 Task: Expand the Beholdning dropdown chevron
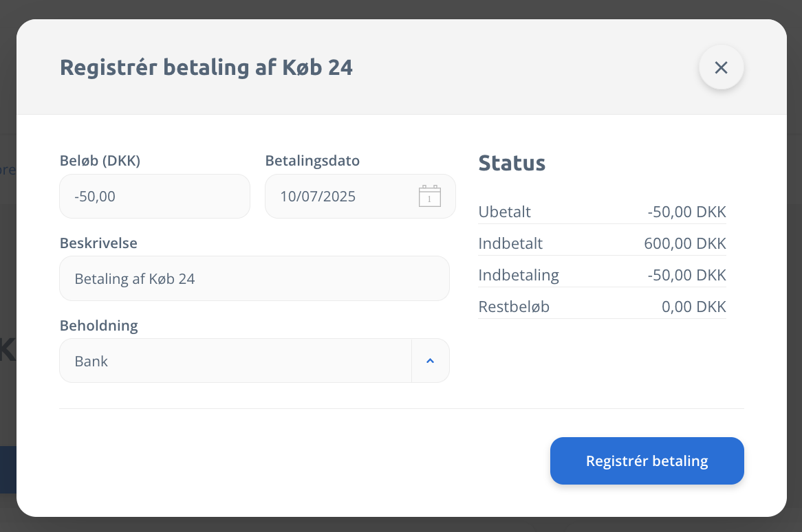point(430,361)
